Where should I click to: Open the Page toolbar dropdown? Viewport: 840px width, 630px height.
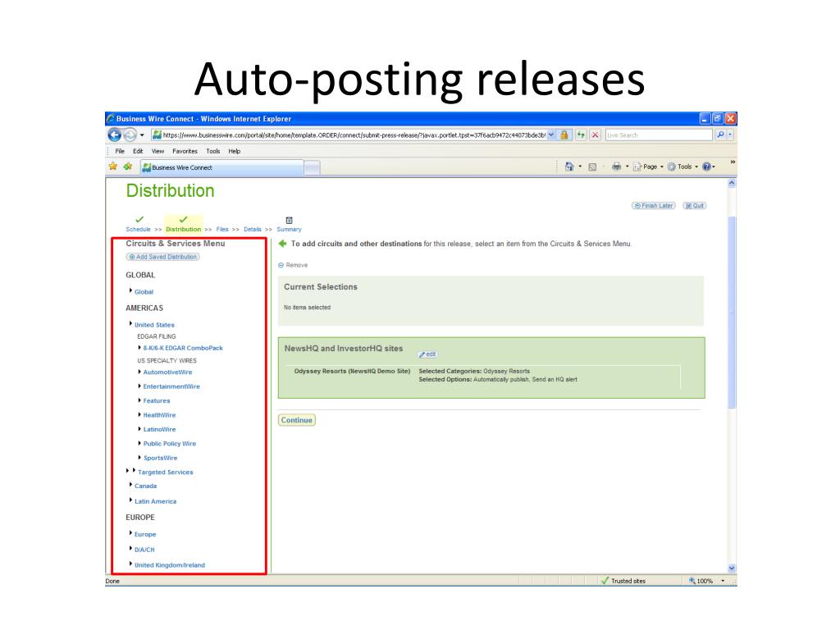coord(648,167)
